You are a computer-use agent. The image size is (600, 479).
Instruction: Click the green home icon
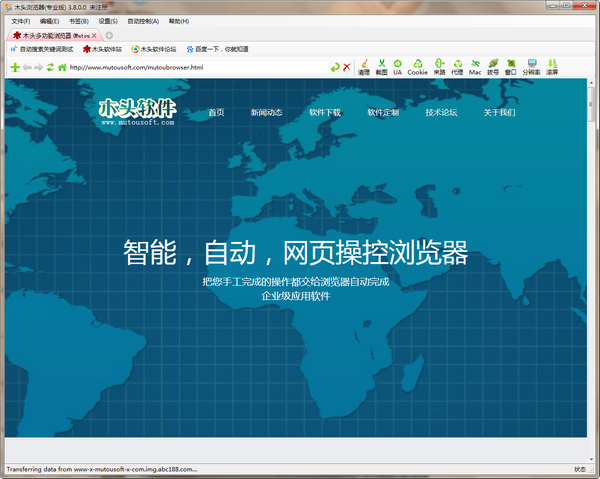click(x=62, y=68)
